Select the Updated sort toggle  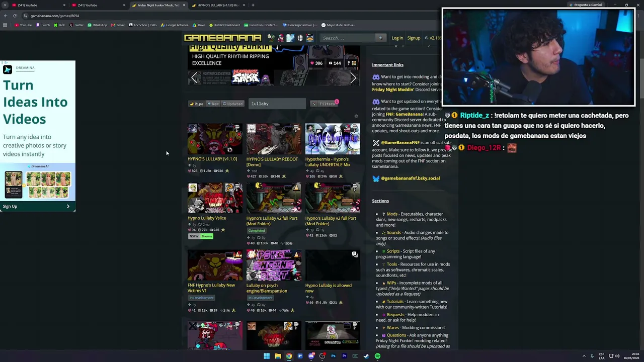232,104
